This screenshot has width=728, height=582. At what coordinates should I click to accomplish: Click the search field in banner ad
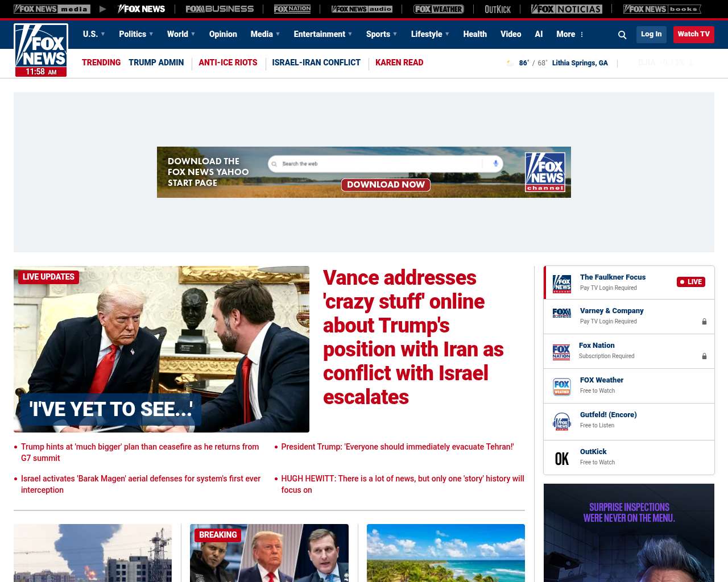click(386, 164)
